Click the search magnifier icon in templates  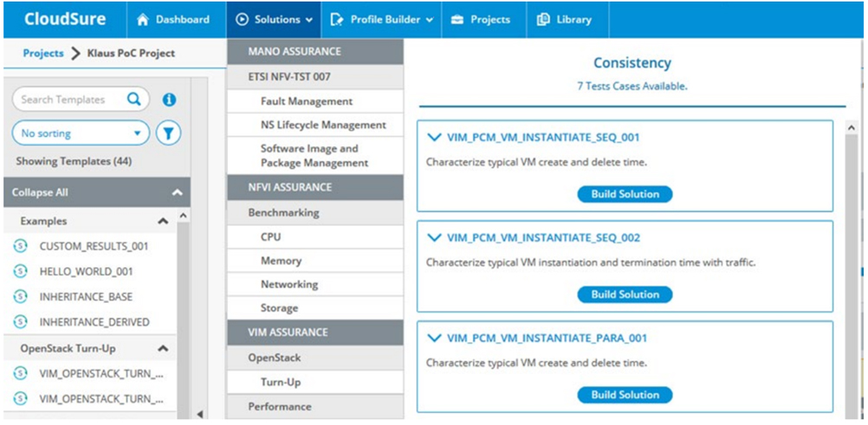point(133,100)
